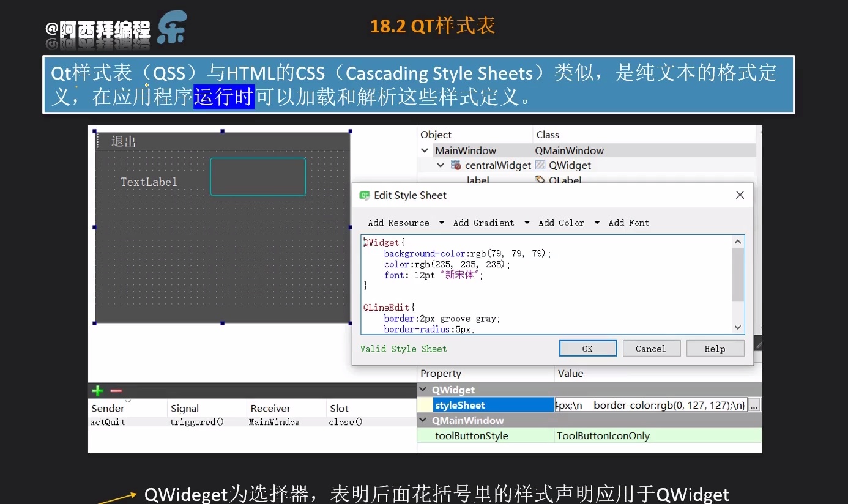Open the stylesheet ellipsis editor button
The width and height of the screenshot is (848, 504).
(754, 405)
